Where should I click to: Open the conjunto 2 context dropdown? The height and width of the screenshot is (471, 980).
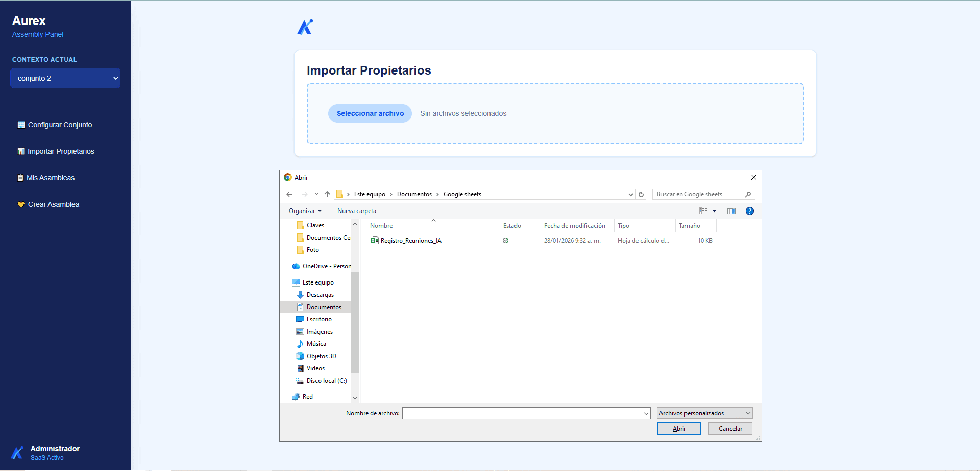(65, 78)
